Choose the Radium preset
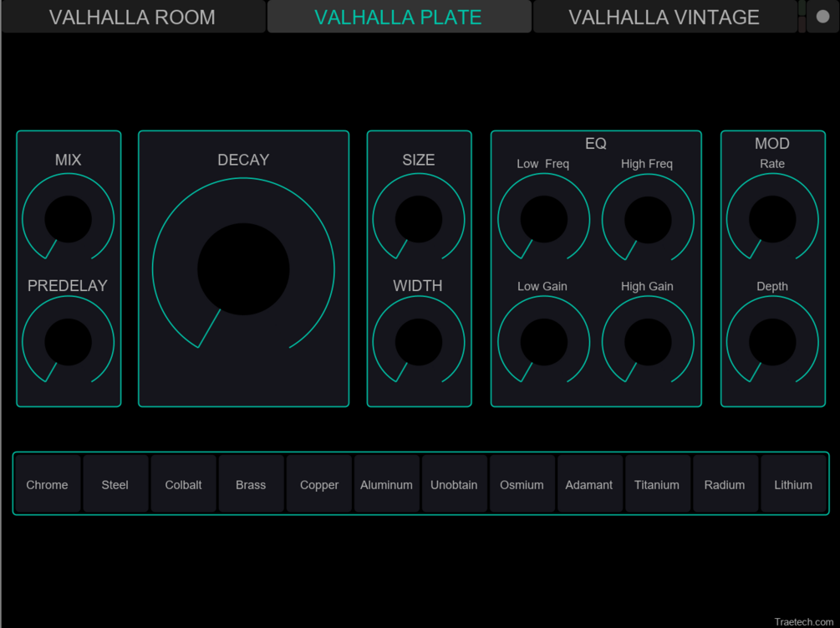 coord(725,484)
